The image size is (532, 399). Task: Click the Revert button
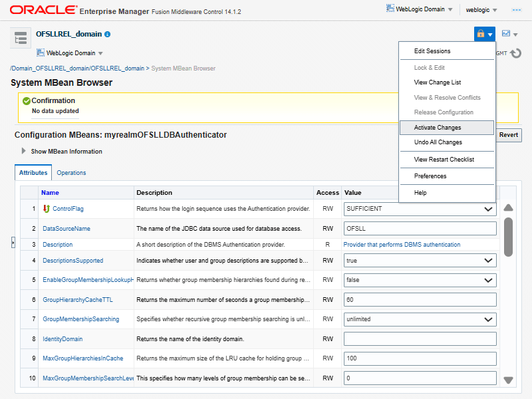[x=510, y=135]
